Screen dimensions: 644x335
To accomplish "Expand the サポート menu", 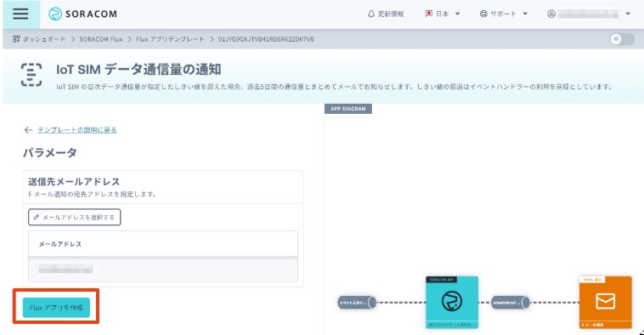I will click(x=504, y=14).
